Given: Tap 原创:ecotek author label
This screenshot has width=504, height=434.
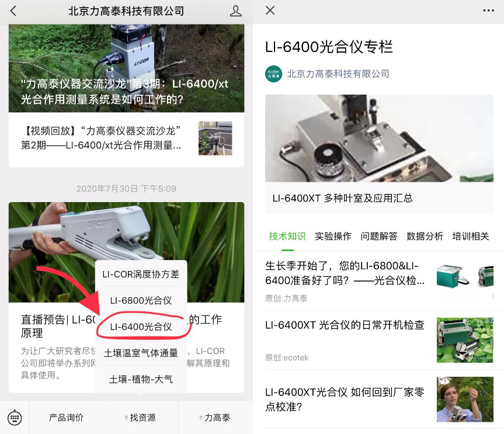Looking at the screenshot, I should (287, 357).
